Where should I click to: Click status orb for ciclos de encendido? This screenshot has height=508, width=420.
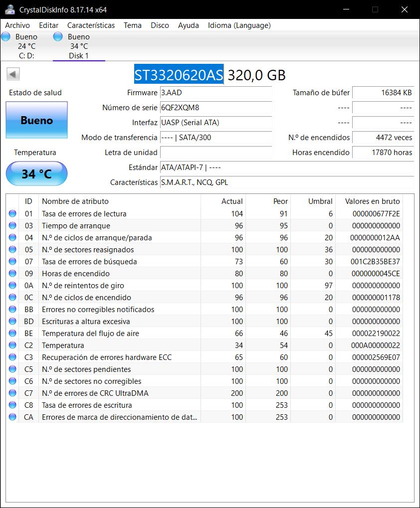click(12, 298)
